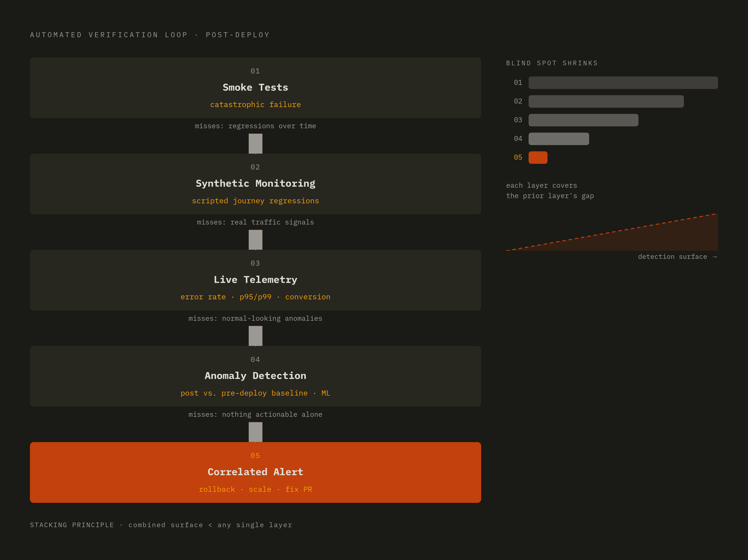Click the '01' number above Smoke Tests
The width and height of the screenshot is (748, 560).
(255, 71)
